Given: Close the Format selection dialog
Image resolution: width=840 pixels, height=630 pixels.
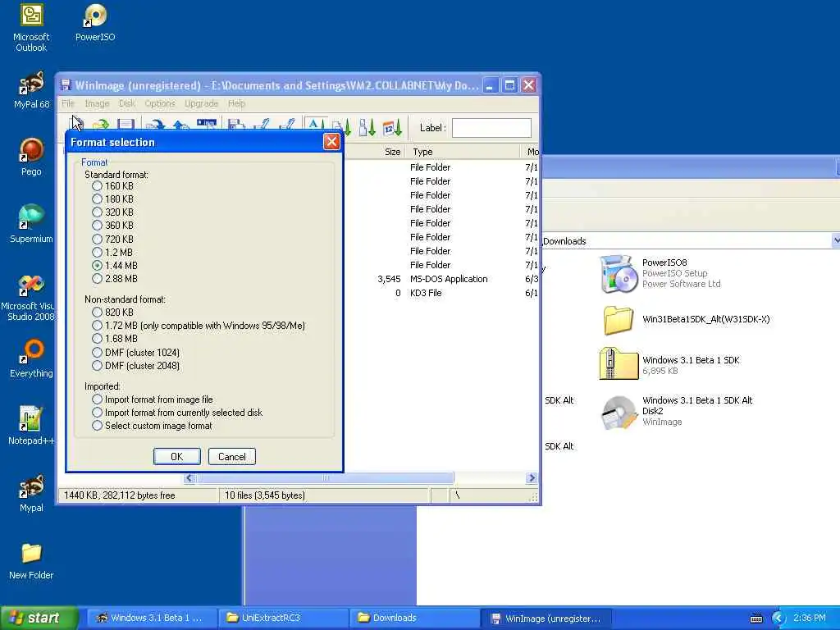Looking at the screenshot, I should tap(331, 142).
